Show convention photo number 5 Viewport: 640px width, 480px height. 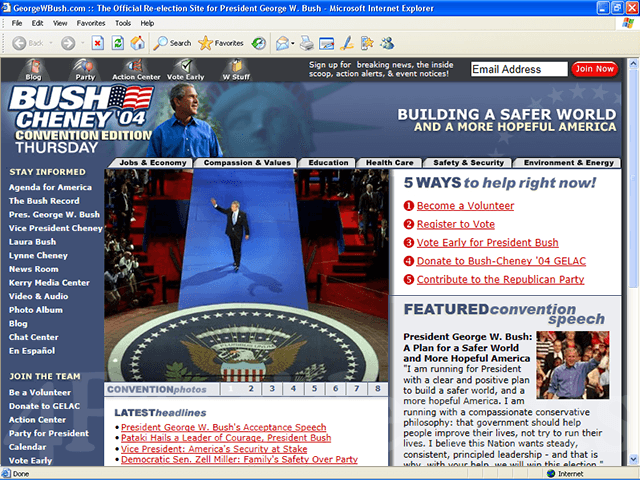314,389
